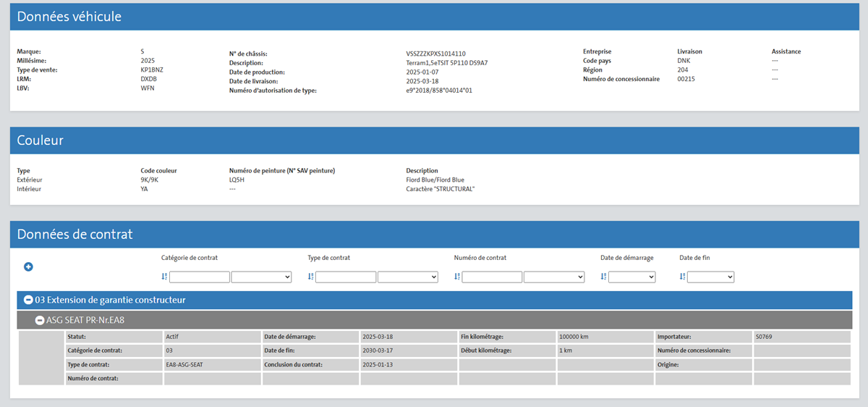The width and height of the screenshot is (868, 407).
Task: Click the Catégorie de contrat text field
Action: [200, 277]
